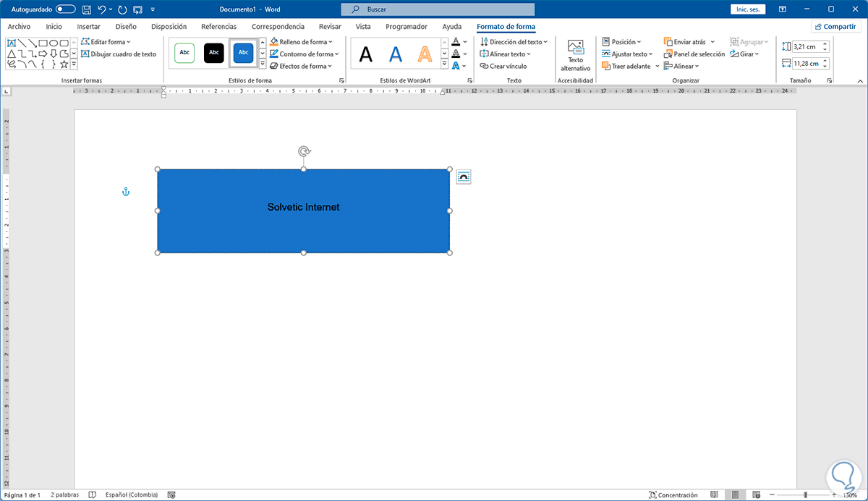Click the WordArt text fill A icon
The height and width of the screenshot is (501, 868).
(455, 42)
